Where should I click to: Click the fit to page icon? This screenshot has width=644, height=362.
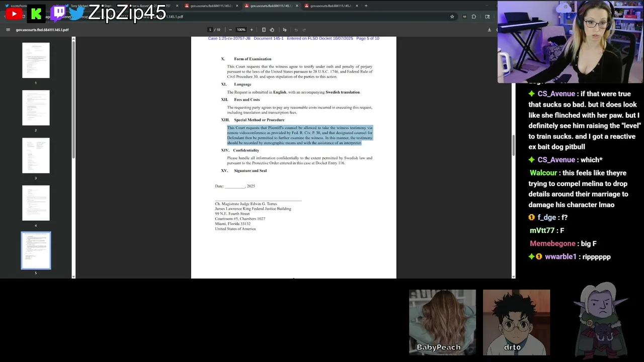[x=264, y=30]
